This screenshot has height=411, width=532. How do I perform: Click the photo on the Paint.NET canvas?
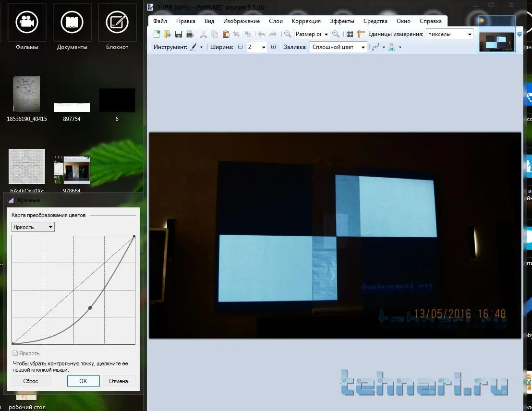[x=335, y=235]
